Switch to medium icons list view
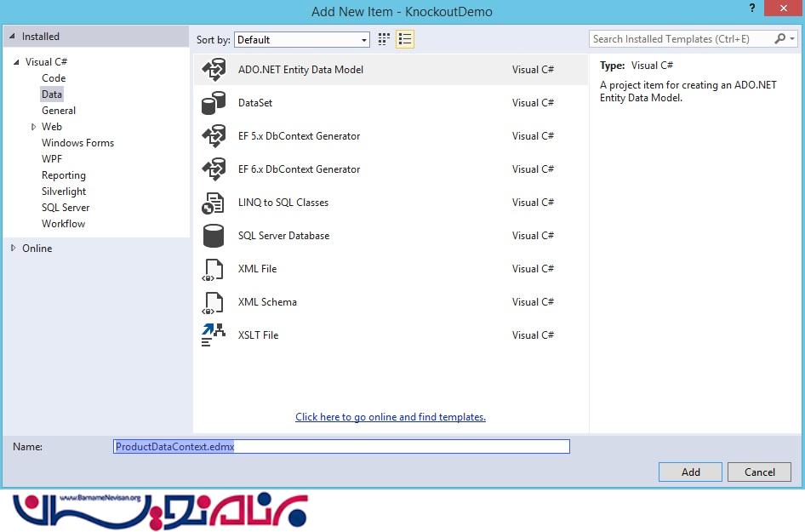Screen dimensions: 805x532 click(405, 39)
